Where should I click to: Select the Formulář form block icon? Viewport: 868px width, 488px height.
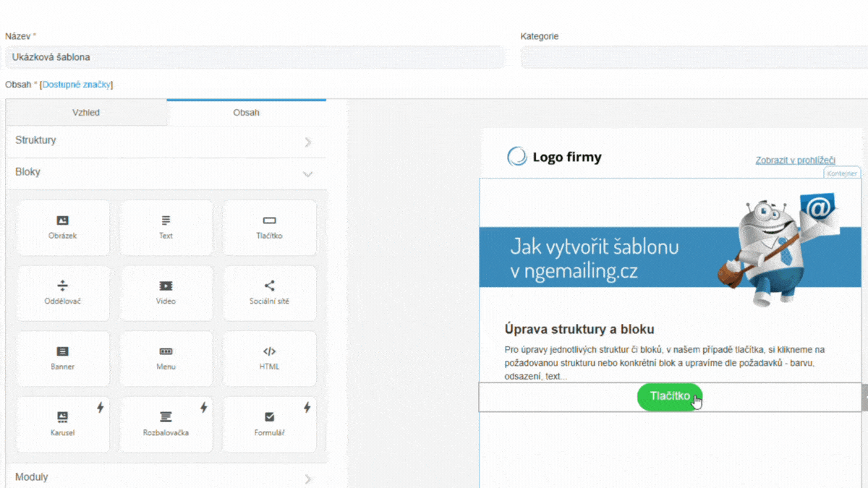pyautogui.click(x=269, y=417)
